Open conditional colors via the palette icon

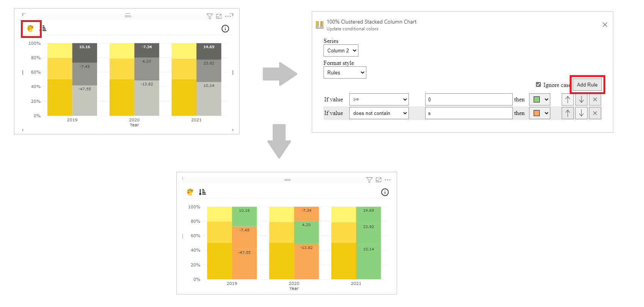point(30,28)
